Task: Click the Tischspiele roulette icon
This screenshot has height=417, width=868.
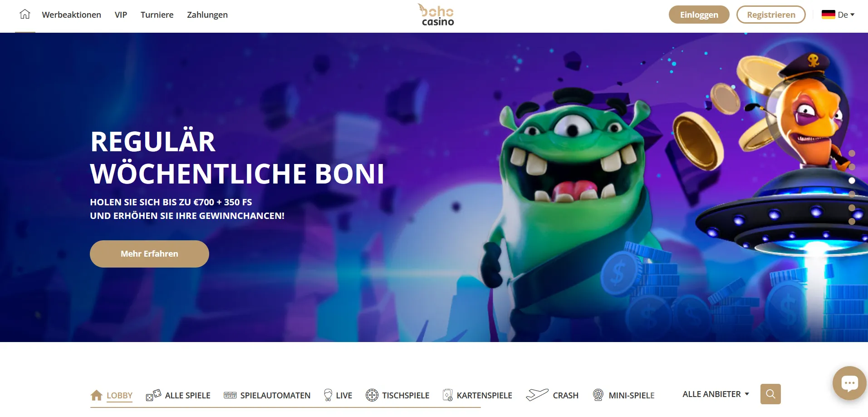Action: [372, 395]
